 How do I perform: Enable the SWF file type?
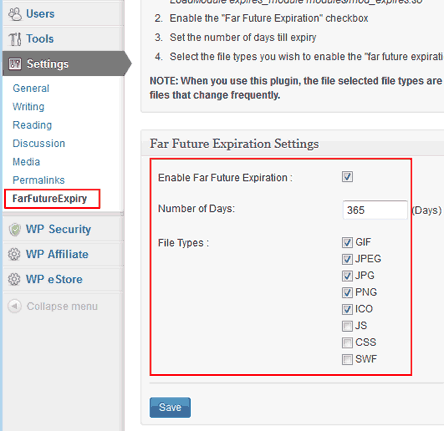[347, 359]
